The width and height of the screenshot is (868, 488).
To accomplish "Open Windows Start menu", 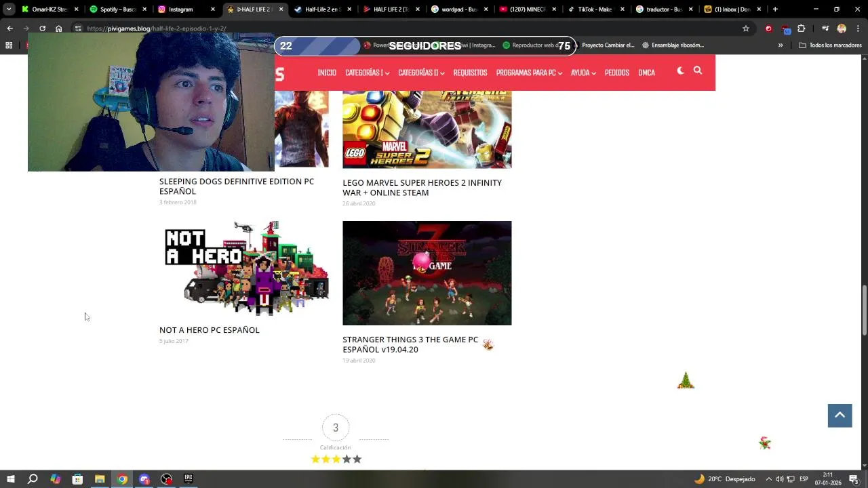I will click(x=11, y=479).
